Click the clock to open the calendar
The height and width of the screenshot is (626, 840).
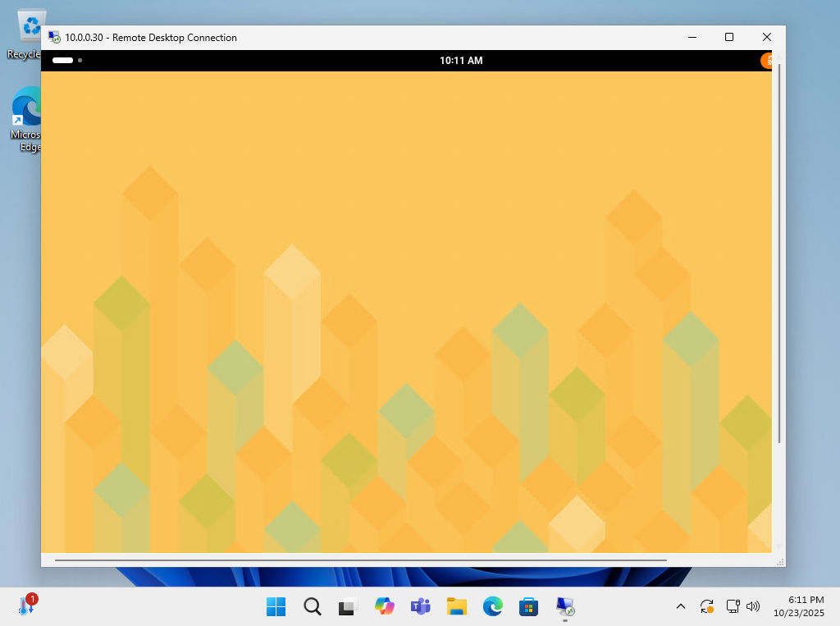pos(800,606)
